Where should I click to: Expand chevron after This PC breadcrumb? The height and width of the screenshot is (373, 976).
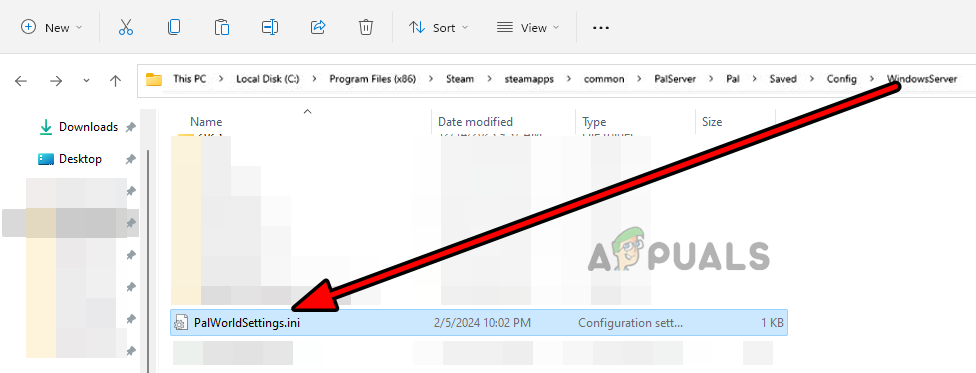[220, 79]
